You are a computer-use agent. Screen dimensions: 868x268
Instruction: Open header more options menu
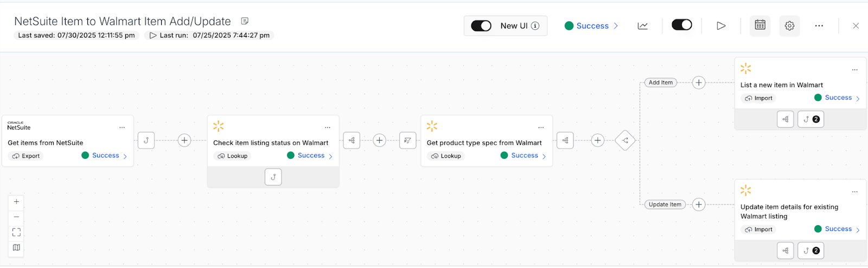(x=819, y=25)
